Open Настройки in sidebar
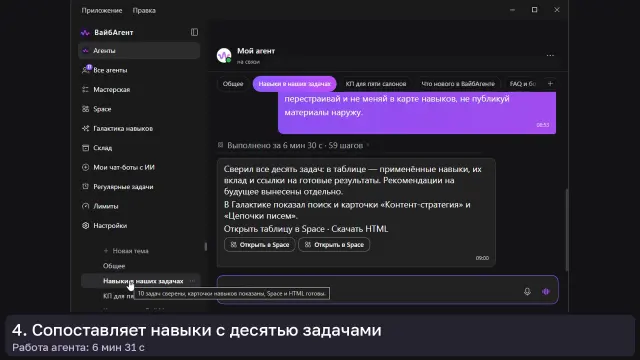Viewport: 640px width, 360px height. coord(139,225)
